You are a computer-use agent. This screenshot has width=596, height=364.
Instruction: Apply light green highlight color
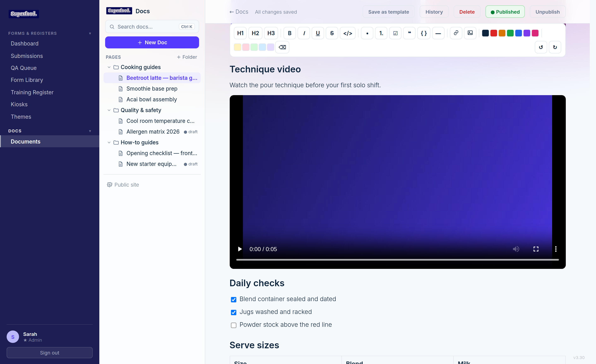pos(254,47)
